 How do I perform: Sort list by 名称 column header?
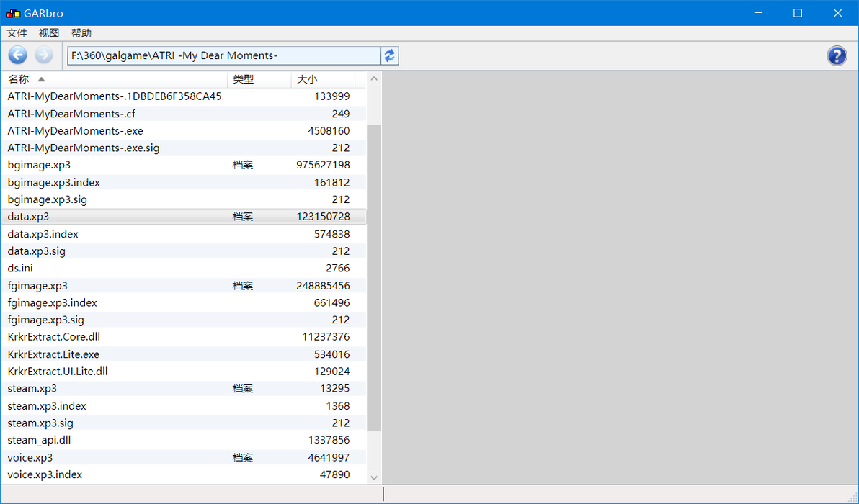point(114,79)
